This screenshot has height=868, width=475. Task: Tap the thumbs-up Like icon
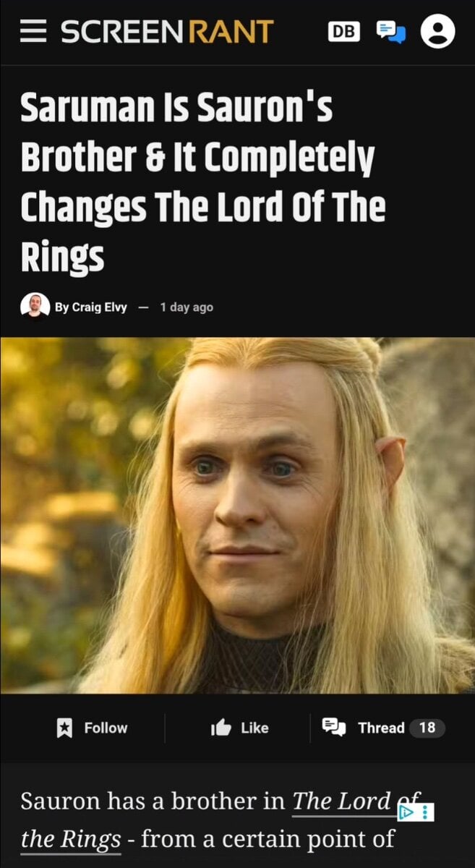coord(221,728)
